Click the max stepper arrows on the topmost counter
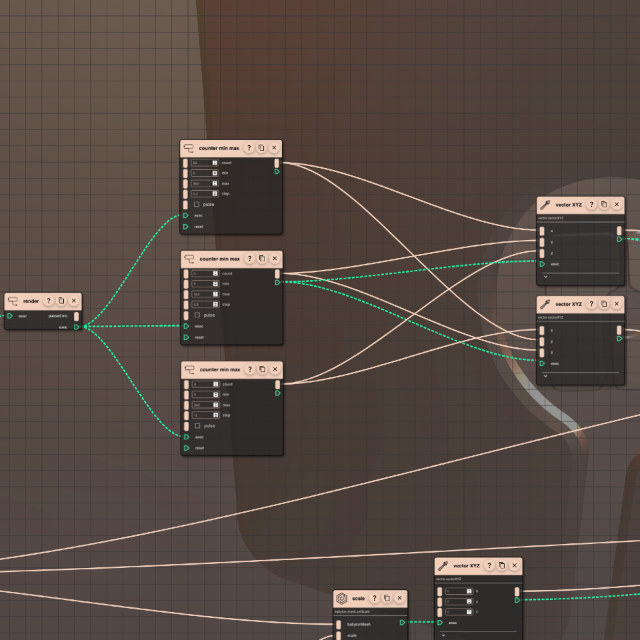Screen dimensions: 640x640 pos(215,183)
